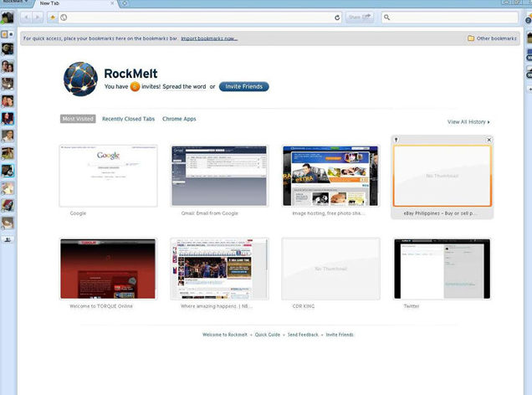The height and width of the screenshot is (395, 532).
Task: Open chat with the cat photo friend
Action: [x=8, y=84]
